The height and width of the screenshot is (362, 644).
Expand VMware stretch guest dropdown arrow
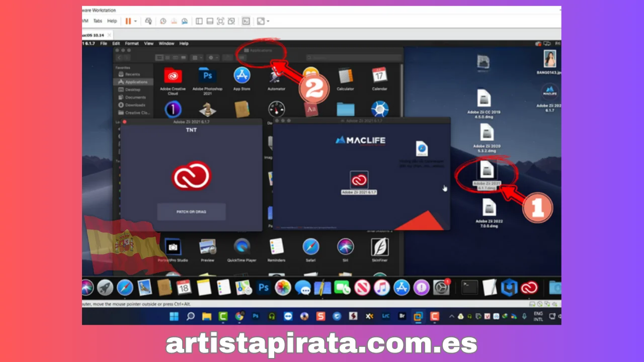pos(268,21)
